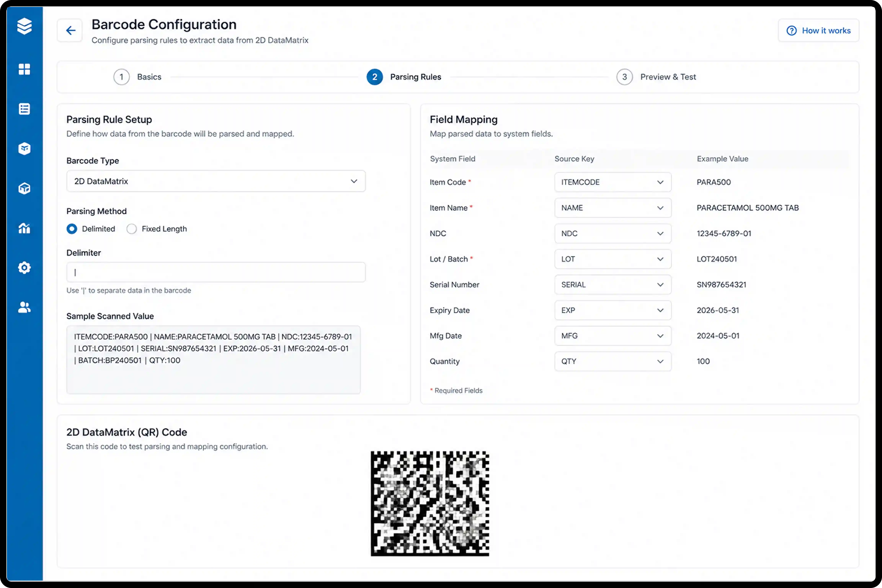This screenshot has height=588, width=882.
Task: Select the Parsing Rules step
Action: pyautogui.click(x=404, y=77)
